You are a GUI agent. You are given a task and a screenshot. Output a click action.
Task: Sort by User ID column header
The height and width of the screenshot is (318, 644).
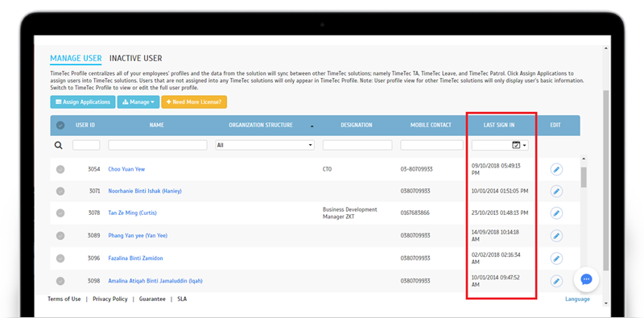pyautogui.click(x=85, y=126)
